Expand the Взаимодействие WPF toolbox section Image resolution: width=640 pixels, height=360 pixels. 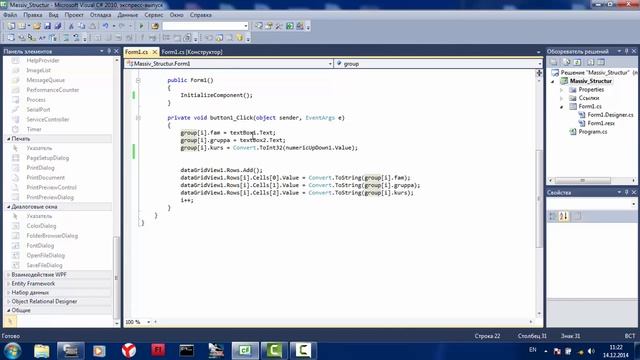9,275
